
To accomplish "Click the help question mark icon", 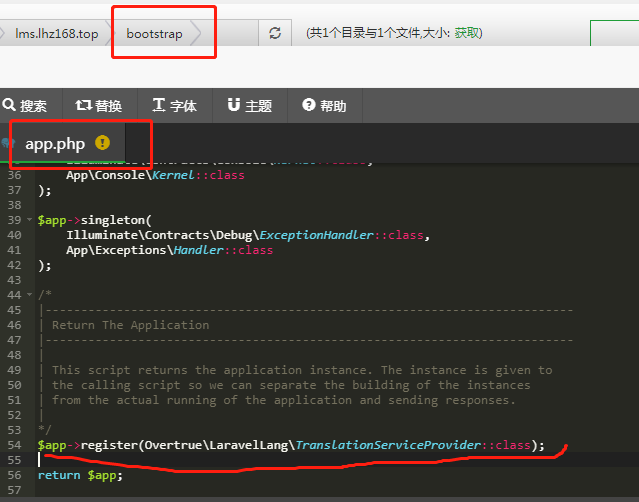I will (x=309, y=105).
